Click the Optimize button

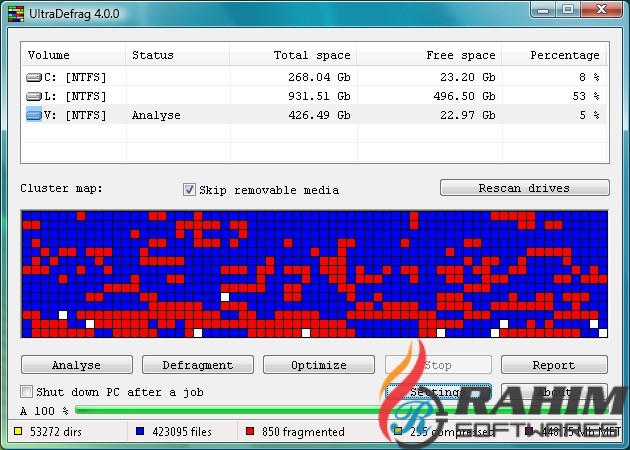(x=319, y=365)
